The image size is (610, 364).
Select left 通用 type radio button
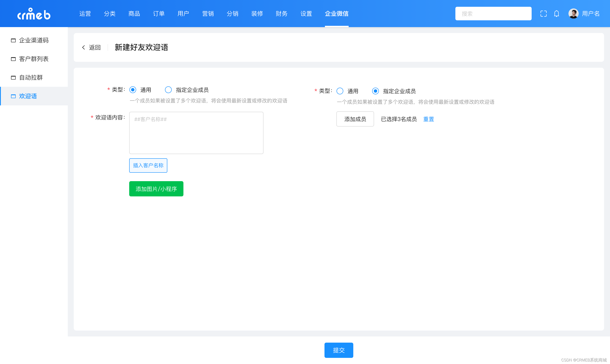pos(133,90)
